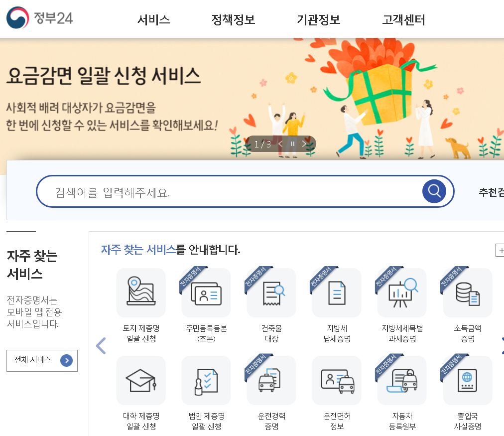This screenshot has width=504, height=436.
Task: Open 토지 제증명 일괄 신청
Action: (x=140, y=292)
